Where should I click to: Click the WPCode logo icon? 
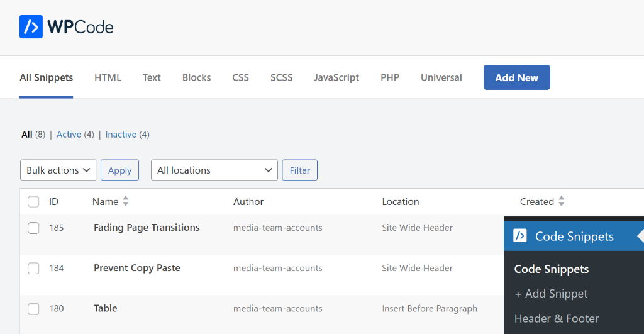pos(31,26)
